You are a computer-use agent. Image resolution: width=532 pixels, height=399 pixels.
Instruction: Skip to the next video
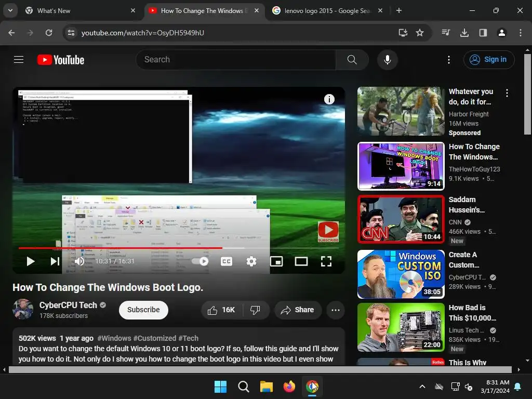click(x=55, y=261)
